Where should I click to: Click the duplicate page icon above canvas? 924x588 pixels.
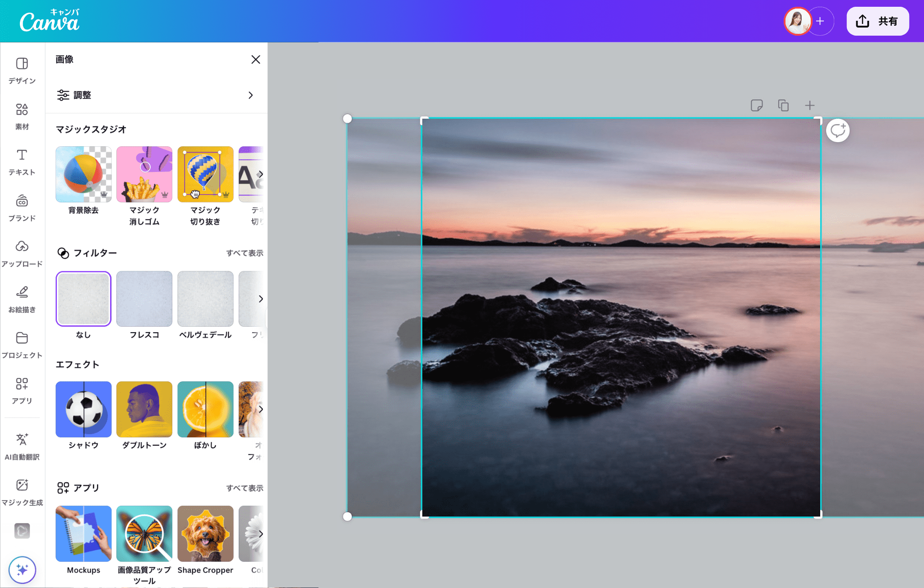tap(783, 105)
